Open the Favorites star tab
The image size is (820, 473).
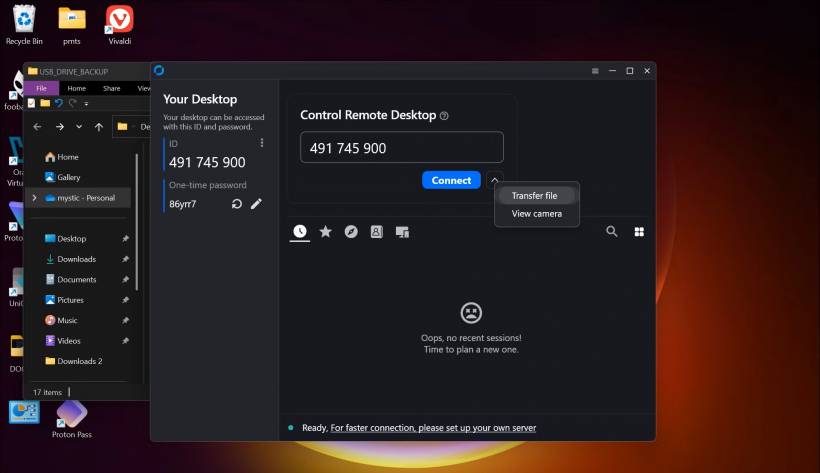pos(325,231)
